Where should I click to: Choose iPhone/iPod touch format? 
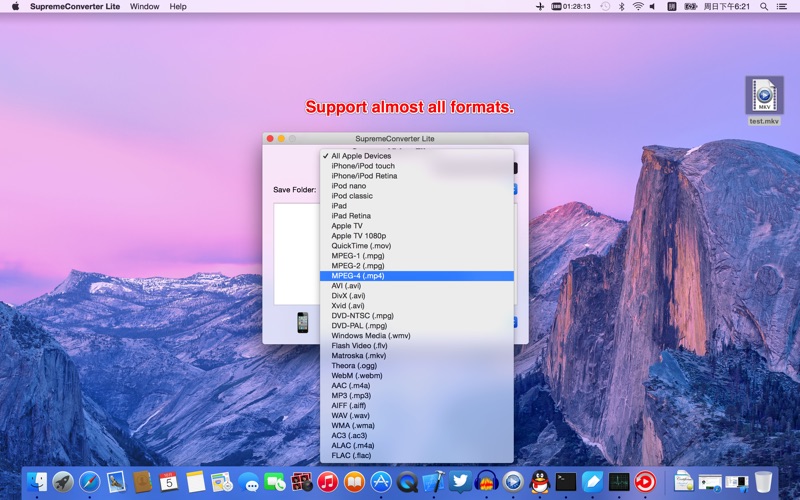pyautogui.click(x=416, y=166)
